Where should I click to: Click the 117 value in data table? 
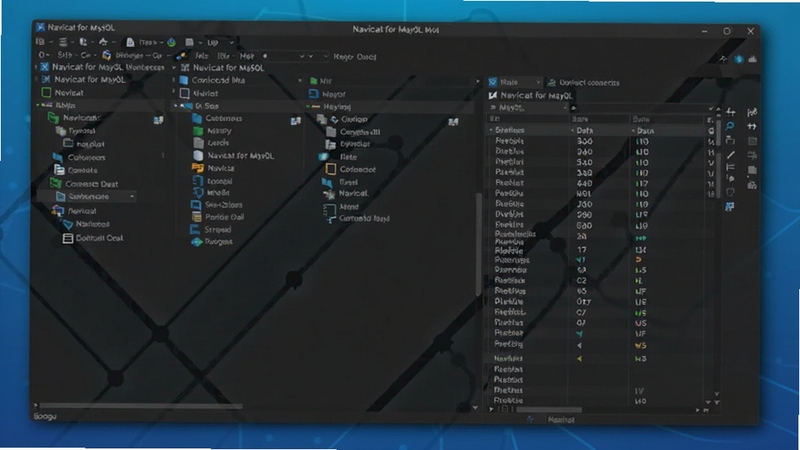tap(642, 183)
